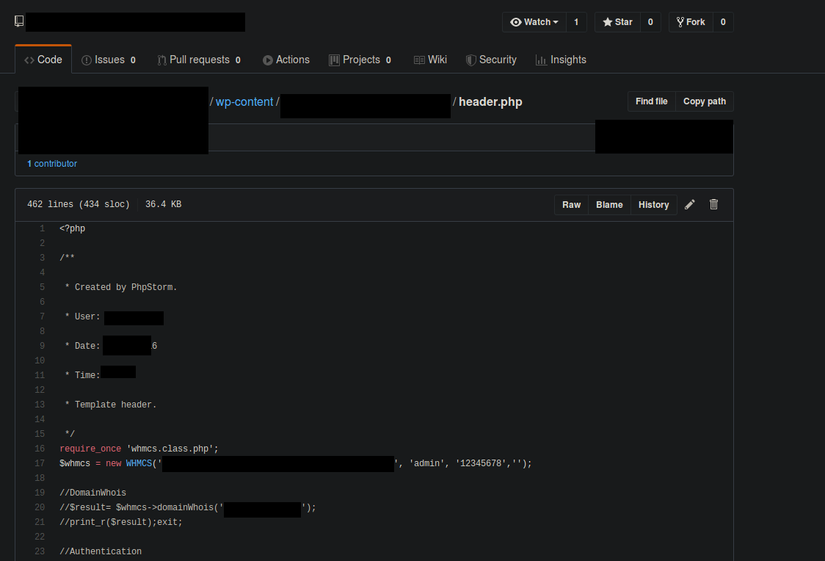Click the <?php opening tag

tap(72, 228)
